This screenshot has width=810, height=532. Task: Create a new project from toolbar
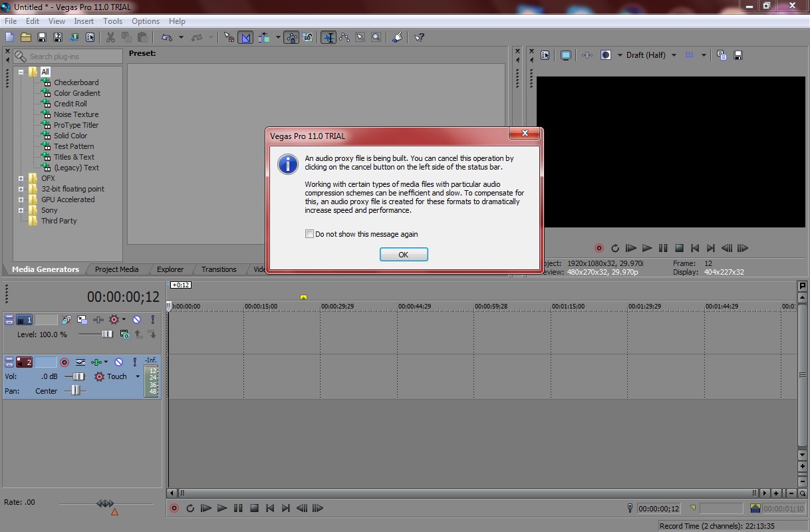[10, 37]
